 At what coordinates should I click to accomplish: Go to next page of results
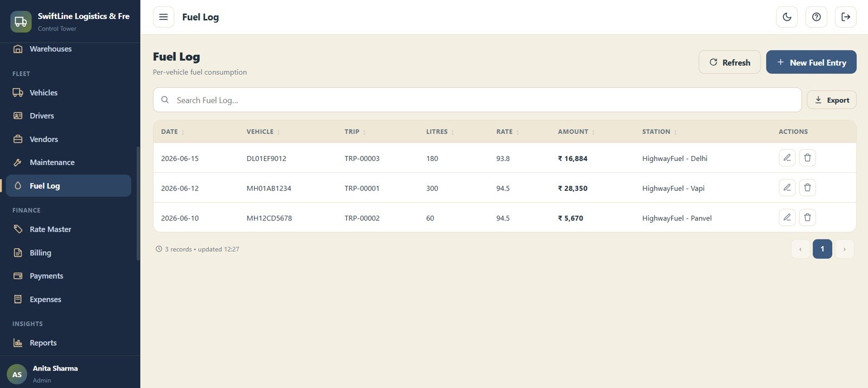pyautogui.click(x=844, y=249)
